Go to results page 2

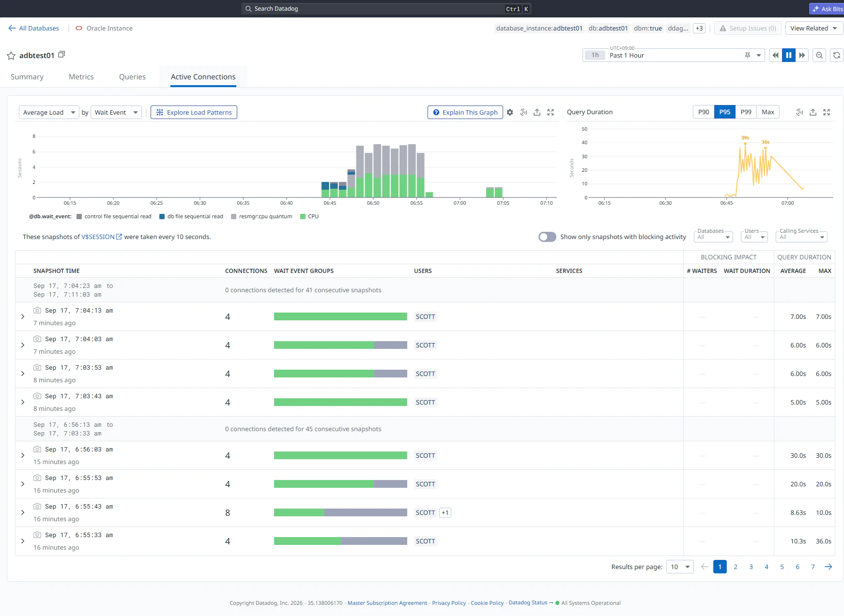[x=736, y=567]
